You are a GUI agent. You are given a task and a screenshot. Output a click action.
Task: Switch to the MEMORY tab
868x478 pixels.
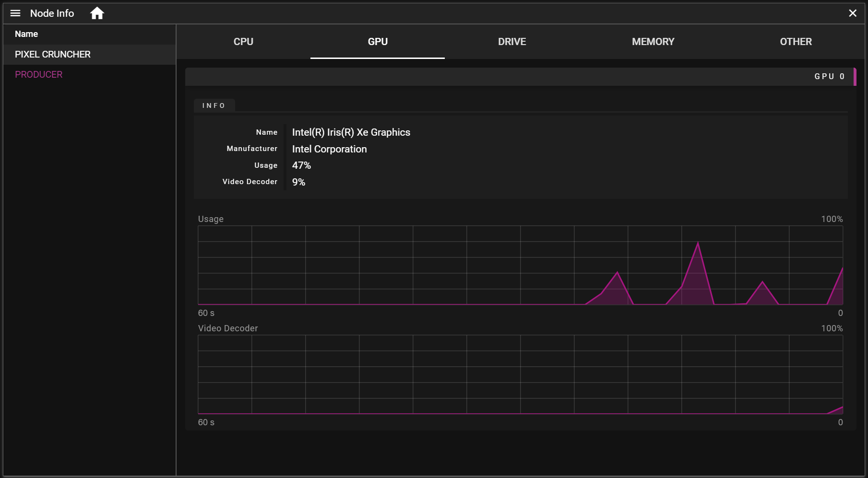click(x=653, y=42)
